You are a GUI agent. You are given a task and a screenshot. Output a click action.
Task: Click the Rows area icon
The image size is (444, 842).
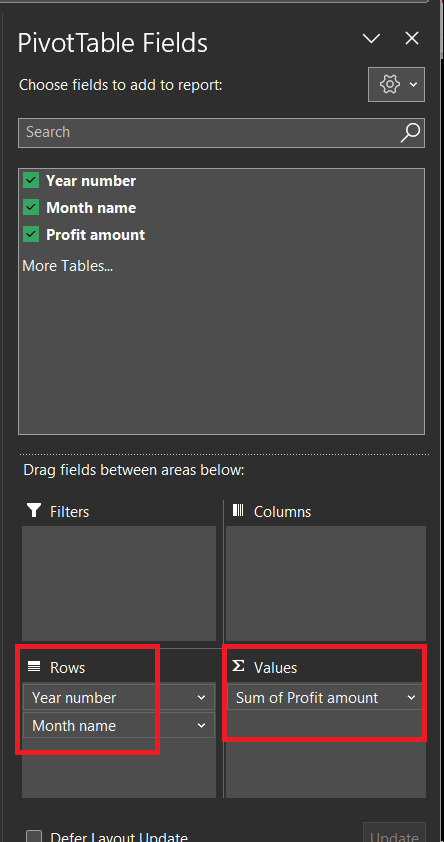[x=34, y=667]
